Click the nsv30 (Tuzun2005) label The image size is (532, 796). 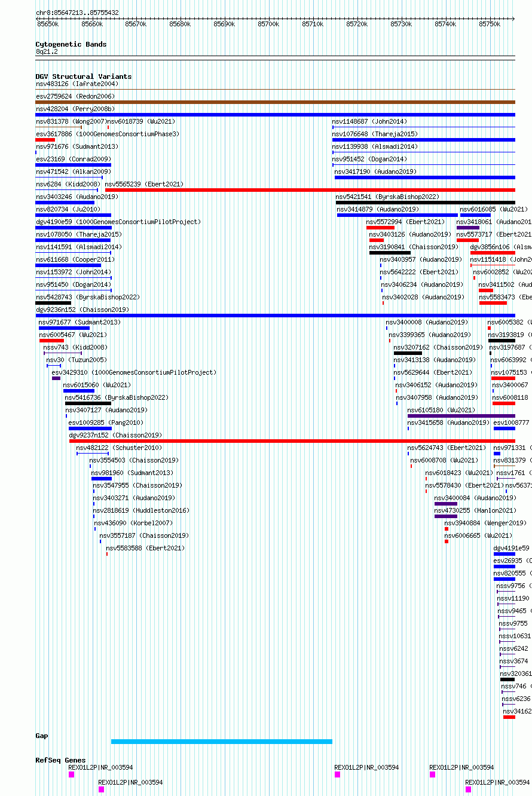(x=77, y=360)
